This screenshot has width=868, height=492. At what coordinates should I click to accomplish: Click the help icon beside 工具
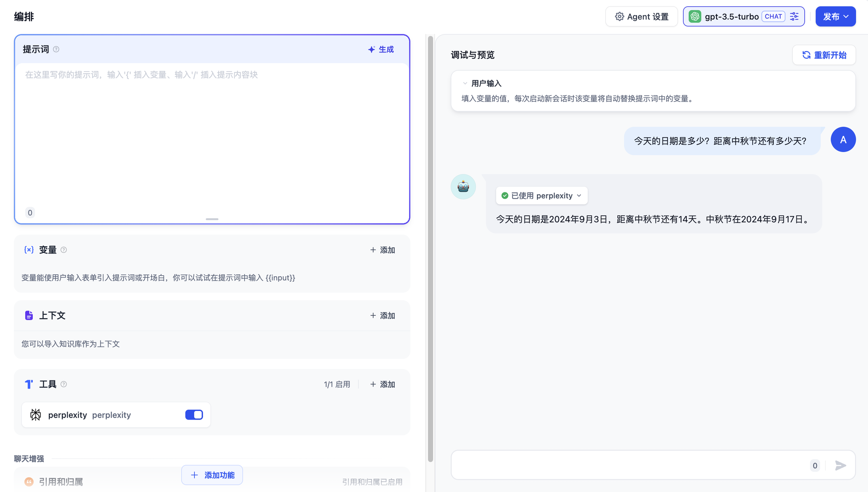tap(64, 384)
